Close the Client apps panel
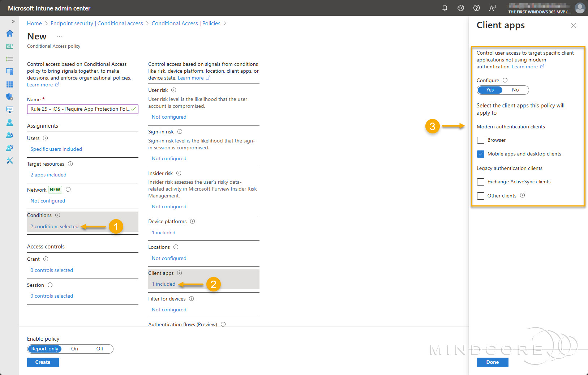Screen dimensions: 588x375 click(574, 25)
